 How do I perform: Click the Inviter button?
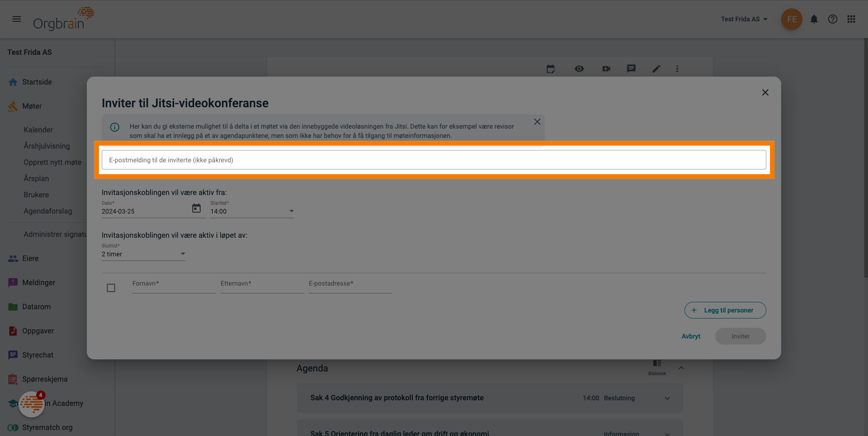[740, 336]
